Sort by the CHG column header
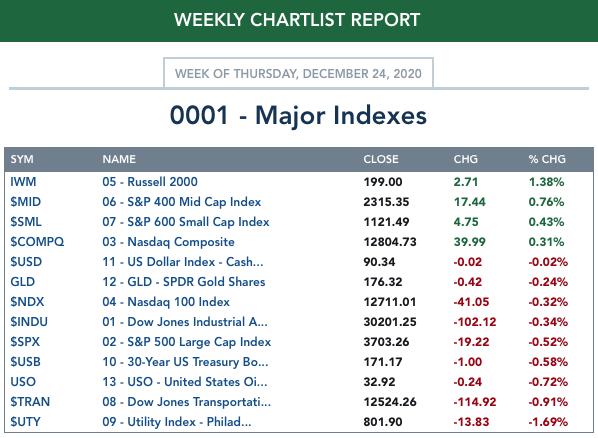Screen dimensions: 598x438 (465, 159)
